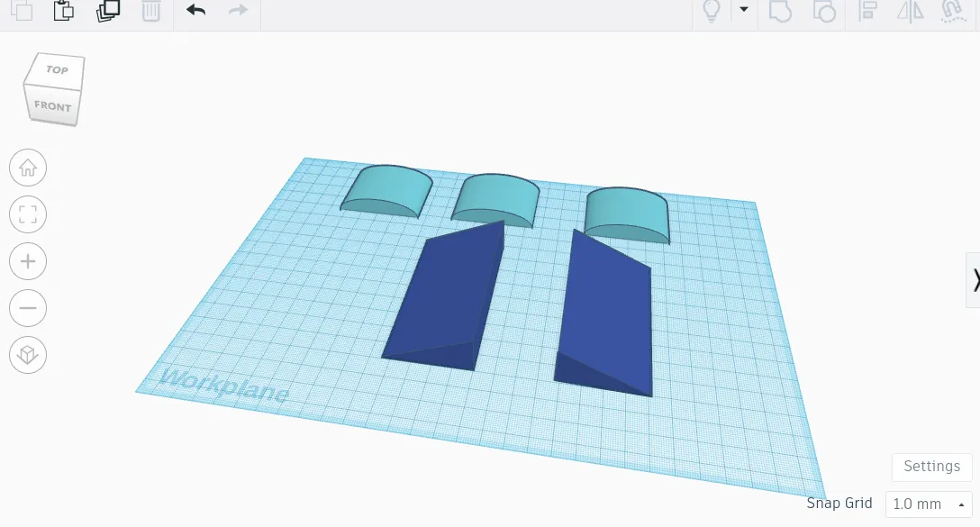This screenshot has height=527, width=980.
Task: Click the Align tool icon
Action: click(867, 10)
